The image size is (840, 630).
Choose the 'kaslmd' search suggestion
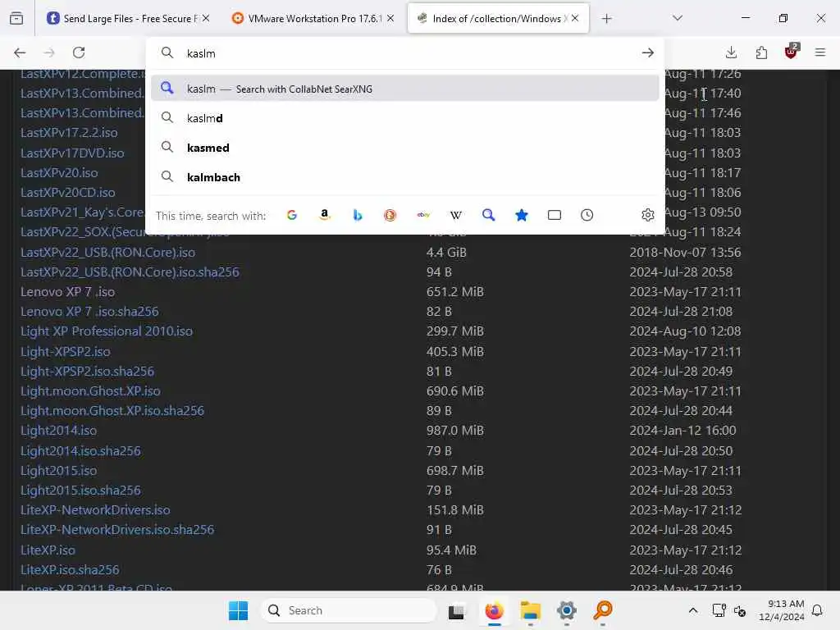pyautogui.click(x=404, y=118)
